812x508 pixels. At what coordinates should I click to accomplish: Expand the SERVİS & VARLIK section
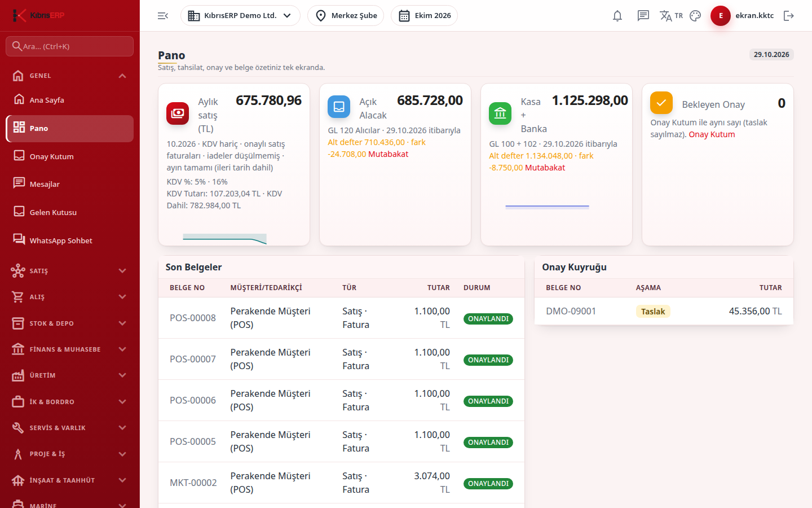click(70, 428)
